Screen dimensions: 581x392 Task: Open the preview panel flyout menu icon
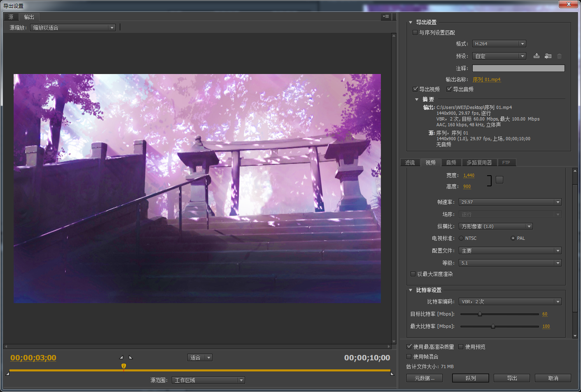386,17
